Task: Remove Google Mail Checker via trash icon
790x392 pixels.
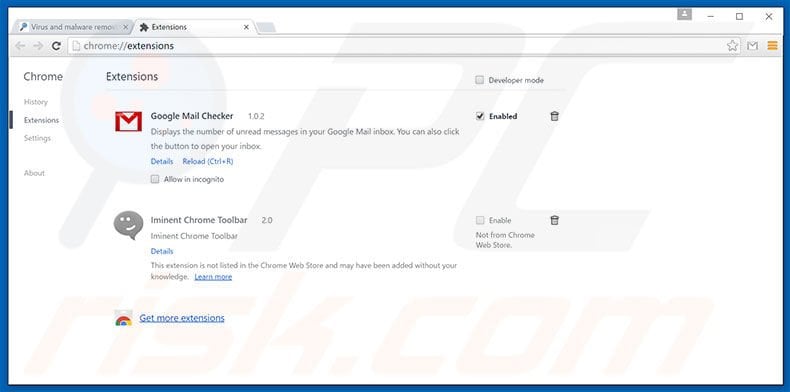Action: coord(554,116)
